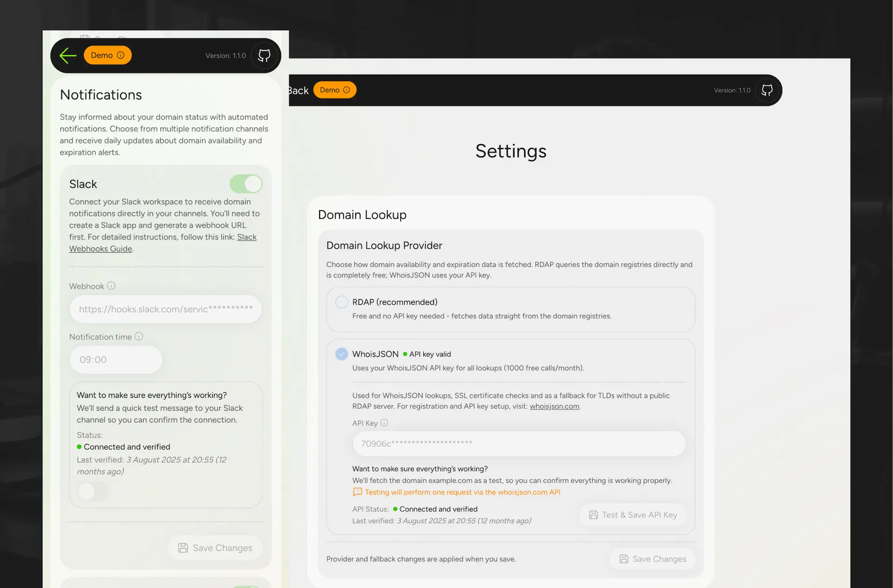Open the whoisjson.com link
The width and height of the screenshot is (893, 588).
(x=554, y=406)
